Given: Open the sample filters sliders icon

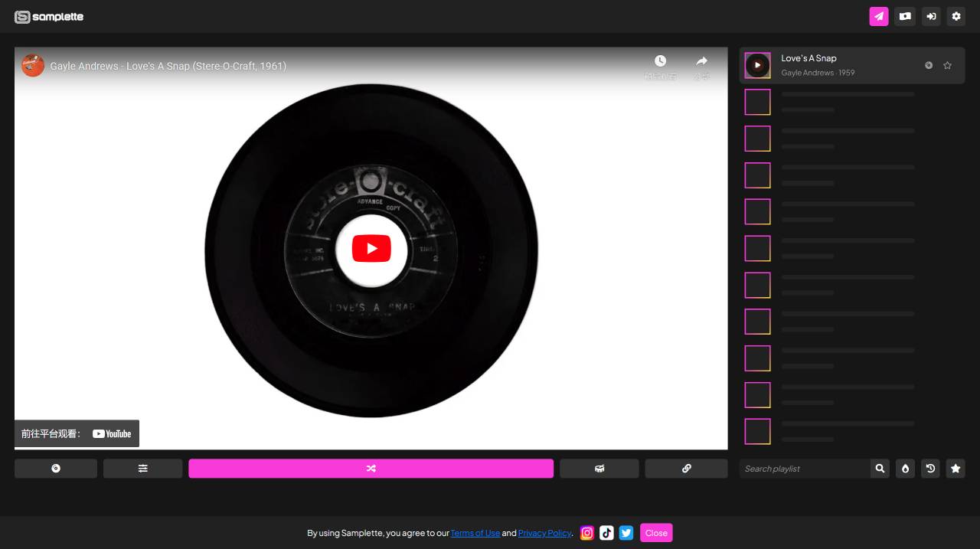Looking at the screenshot, I should [142, 468].
